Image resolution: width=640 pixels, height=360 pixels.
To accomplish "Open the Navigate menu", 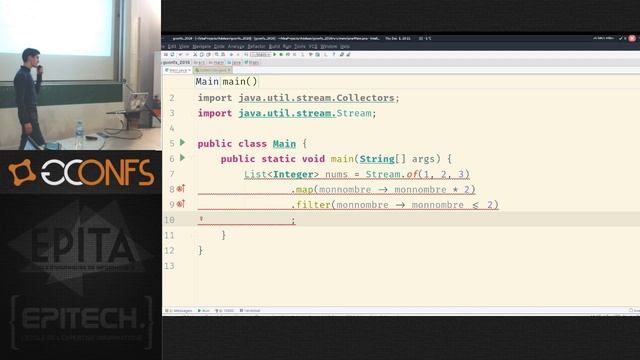I will 202,47.
